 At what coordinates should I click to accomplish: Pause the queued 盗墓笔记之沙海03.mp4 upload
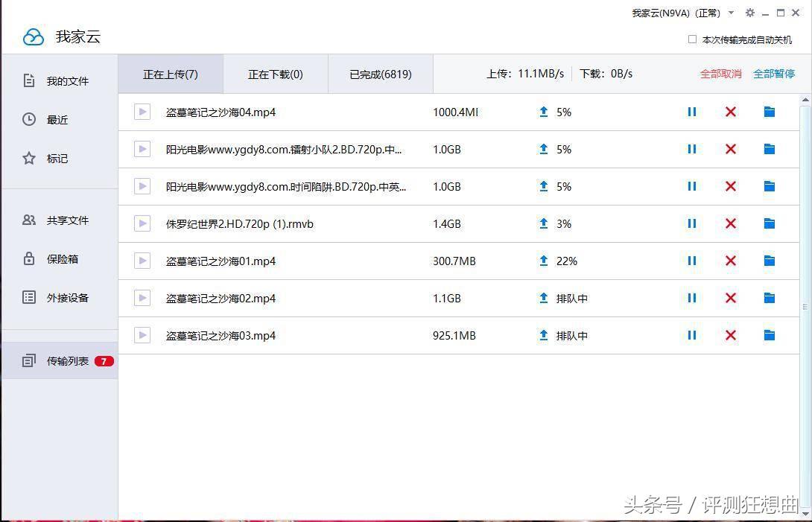(x=691, y=335)
